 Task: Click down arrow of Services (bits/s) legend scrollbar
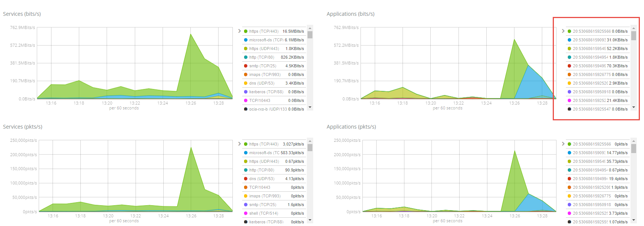coord(310,108)
